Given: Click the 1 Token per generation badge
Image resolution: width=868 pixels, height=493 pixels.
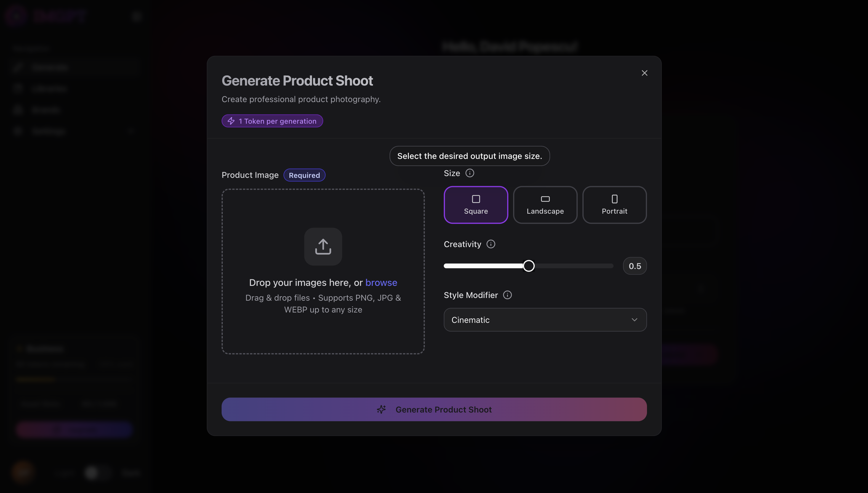Looking at the screenshot, I should (x=272, y=120).
